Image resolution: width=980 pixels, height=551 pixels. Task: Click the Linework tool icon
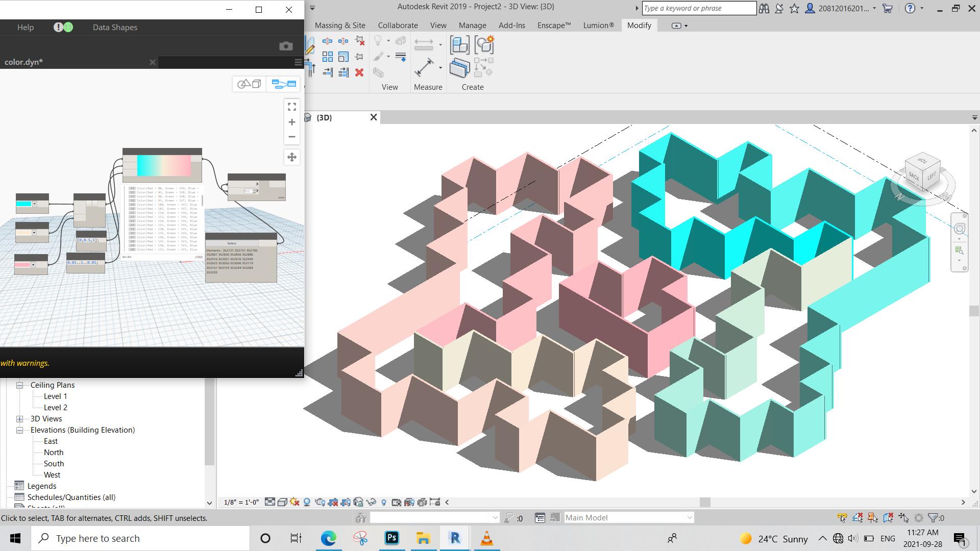pos(401,57)
